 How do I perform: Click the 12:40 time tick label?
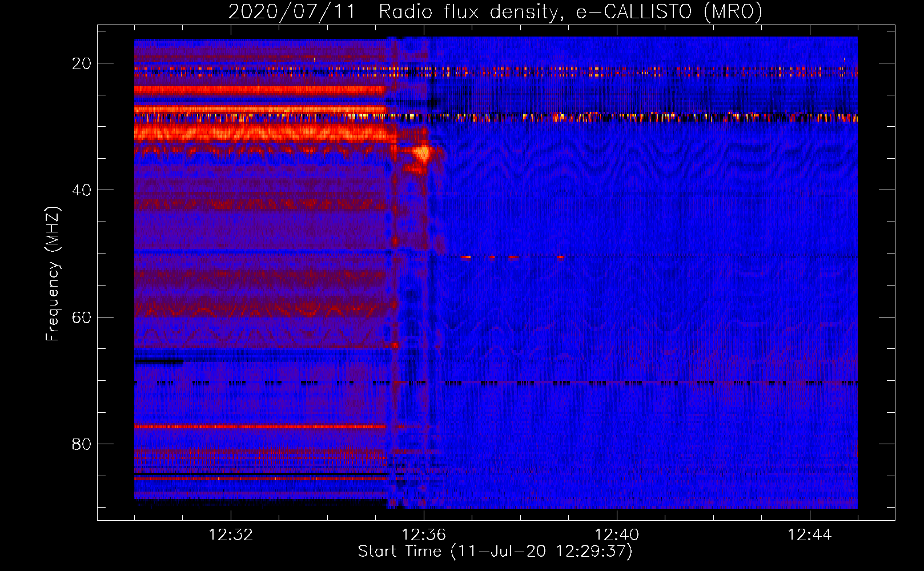[617, 534]
